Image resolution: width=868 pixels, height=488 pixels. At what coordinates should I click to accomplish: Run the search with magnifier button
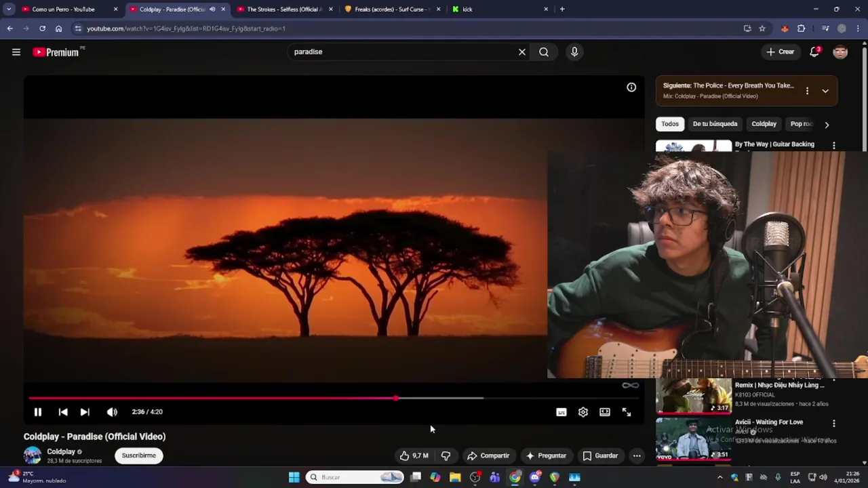tap(544, 52)
